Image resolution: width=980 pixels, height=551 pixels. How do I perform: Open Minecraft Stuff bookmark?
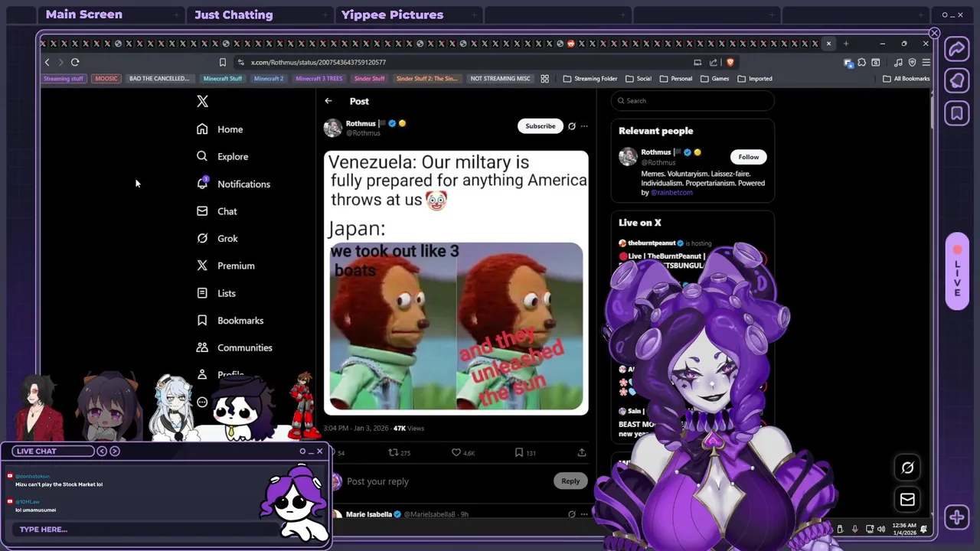(222, 78)
